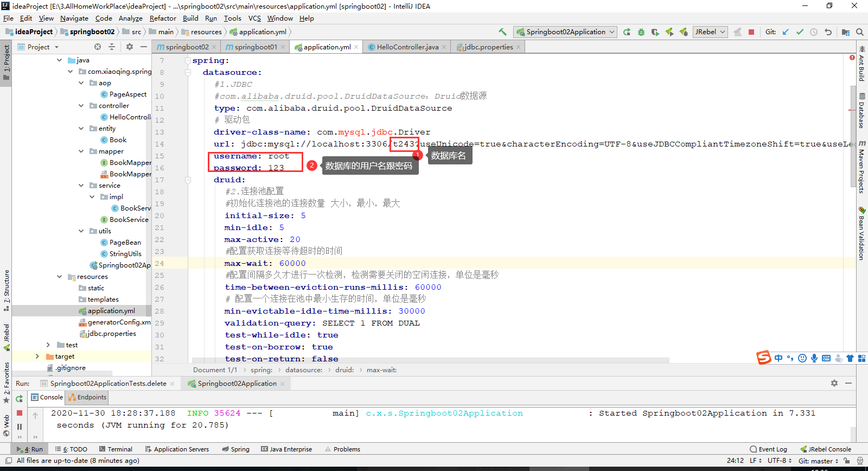868x471 pixels.
Task: Stop process in the Run panel sidebar
Action: point(20,413)
